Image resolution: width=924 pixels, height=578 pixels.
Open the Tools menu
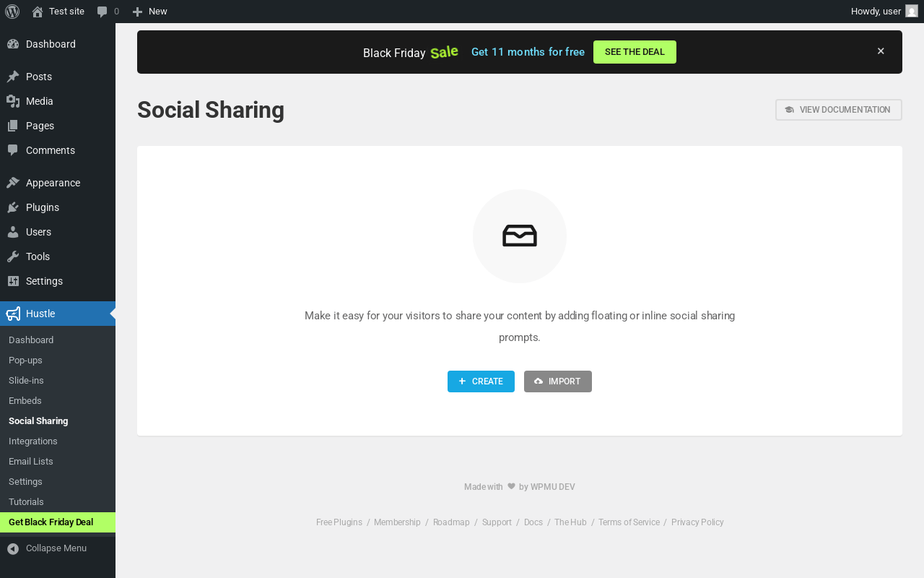pyautogui.click(x=58, y=256)
